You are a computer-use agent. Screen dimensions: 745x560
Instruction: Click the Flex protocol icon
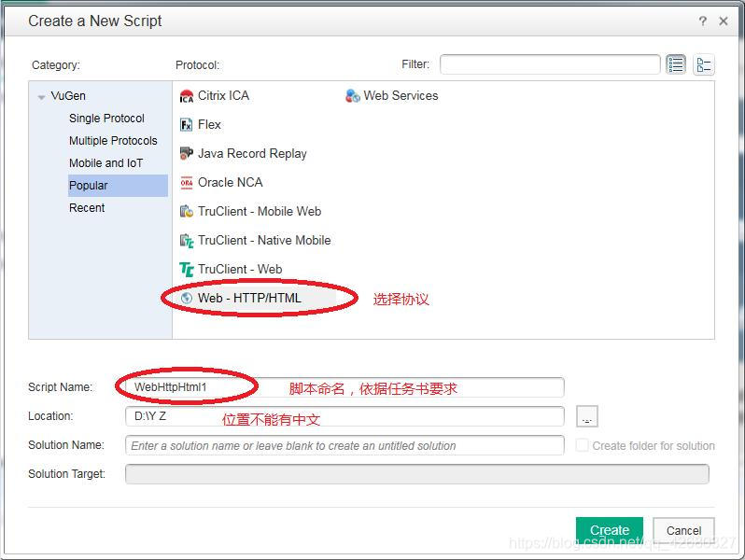(187, 125)
